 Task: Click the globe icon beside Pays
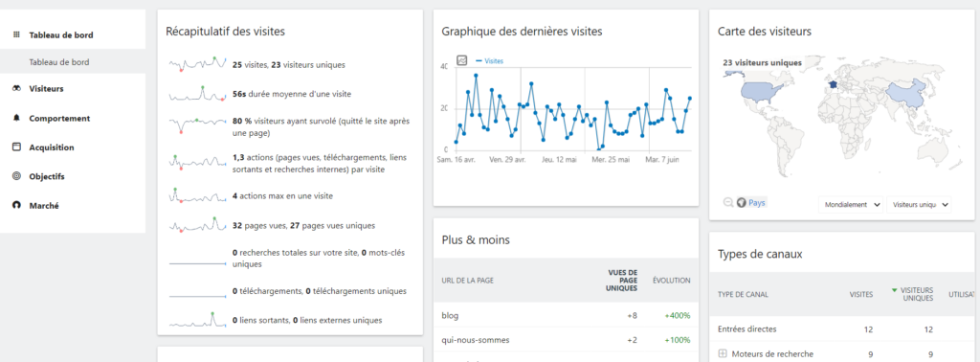pos(742,203)
